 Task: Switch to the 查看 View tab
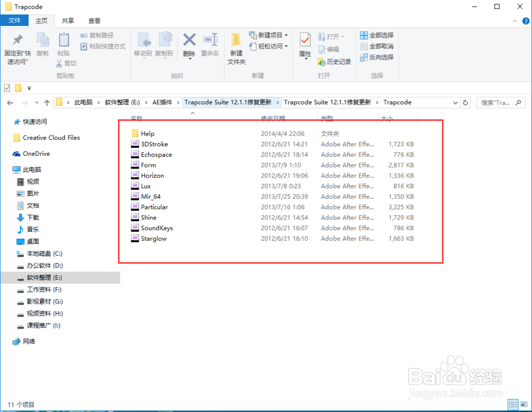(x=94, y=21)
